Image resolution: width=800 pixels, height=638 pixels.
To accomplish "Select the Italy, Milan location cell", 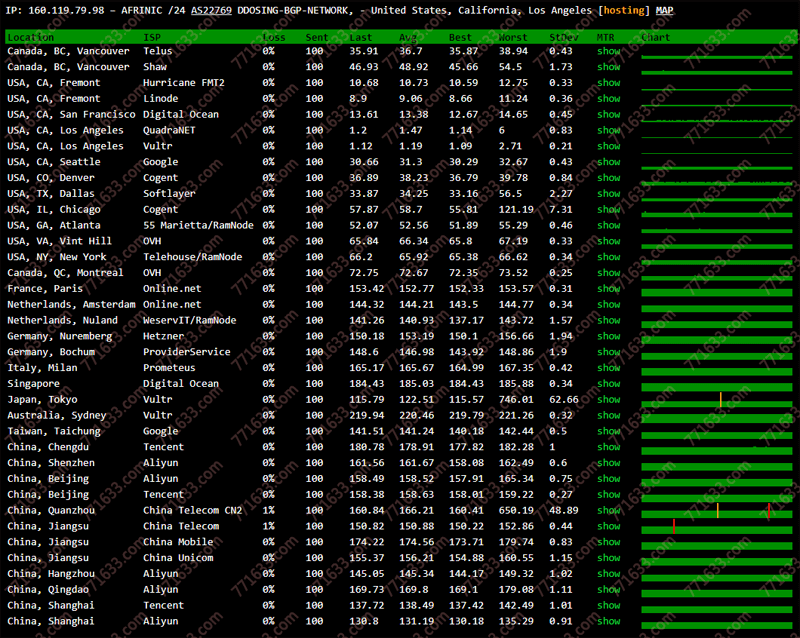I will 42,367.
